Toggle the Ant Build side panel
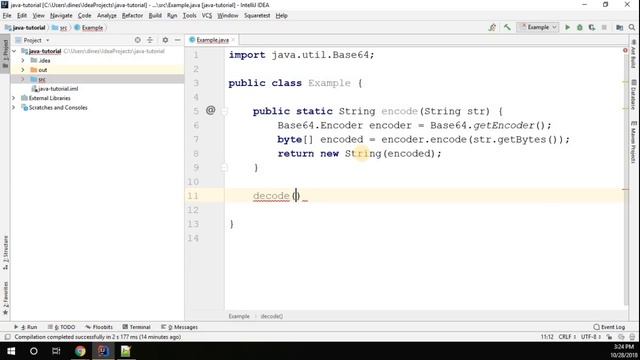Image resolution: width=640 pixels, height=360 pixels. click(633, 54)
